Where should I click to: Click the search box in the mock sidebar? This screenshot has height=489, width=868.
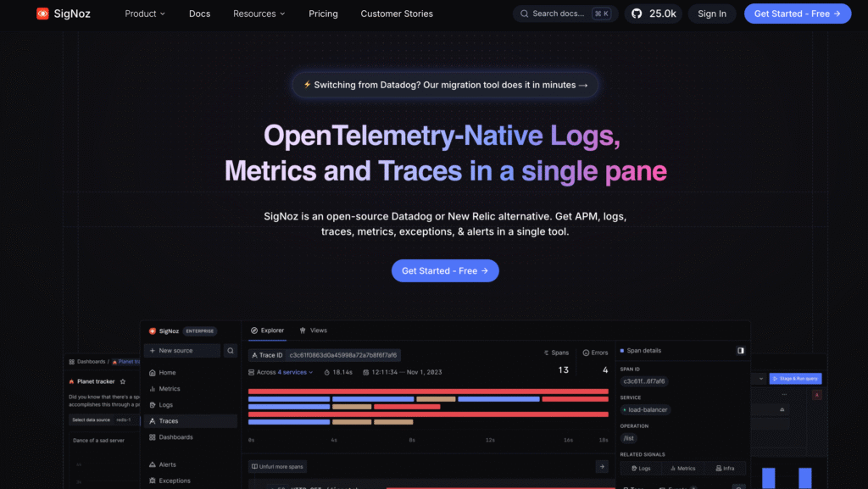click(230, 350)
